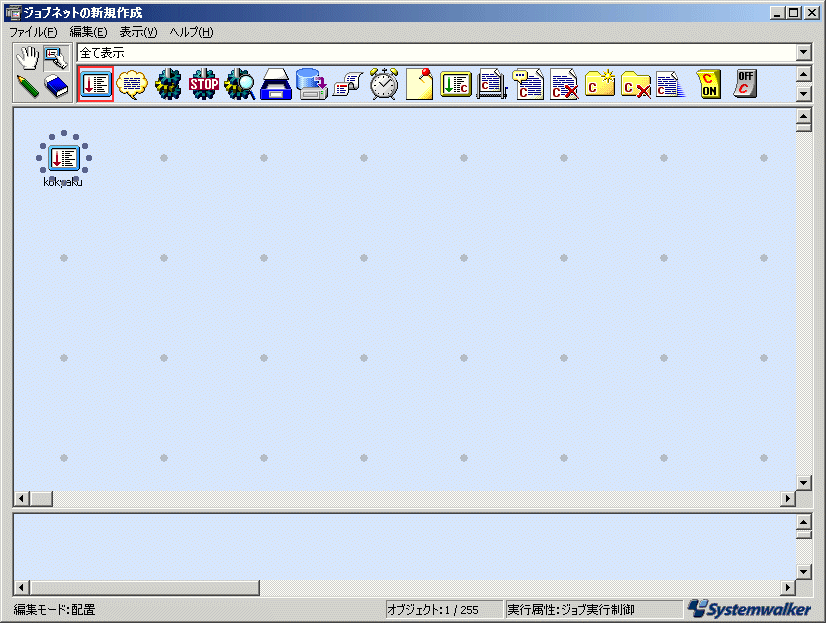Select the job icon with red arrow

pyautogui.click(x=96, y=84)
